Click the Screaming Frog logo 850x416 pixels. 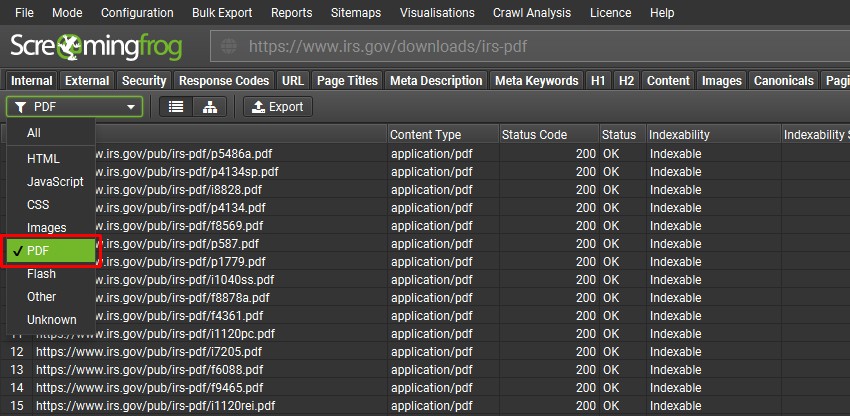[96, 47]
